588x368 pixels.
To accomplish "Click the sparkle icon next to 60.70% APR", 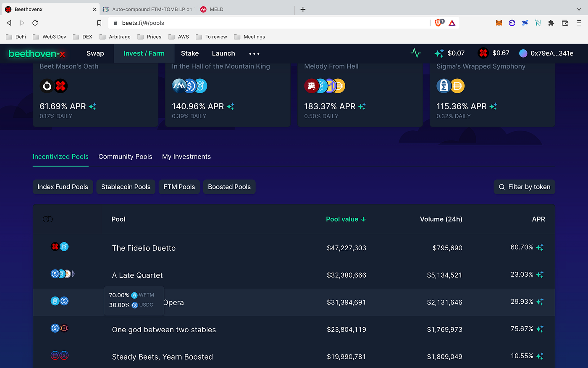I will coord(540,247).
